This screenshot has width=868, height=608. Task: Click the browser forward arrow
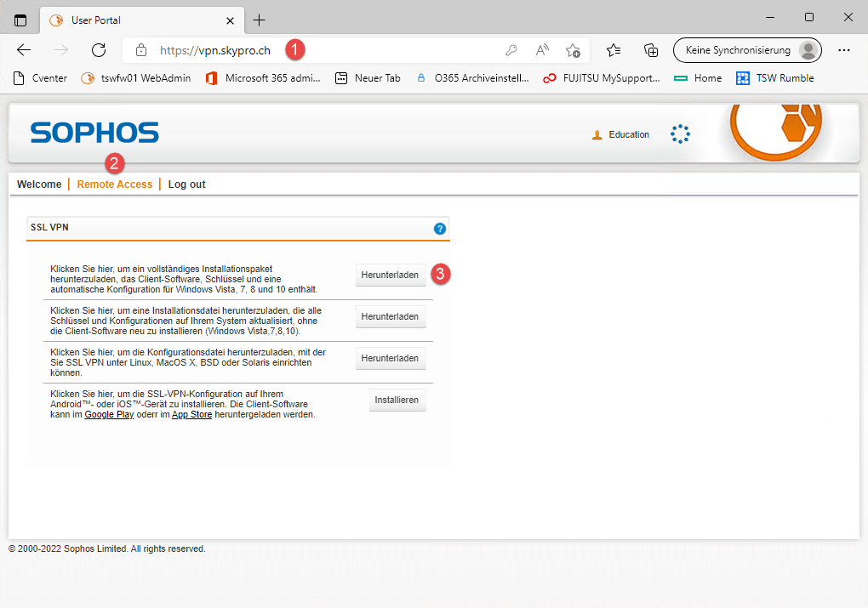[61, 50]
